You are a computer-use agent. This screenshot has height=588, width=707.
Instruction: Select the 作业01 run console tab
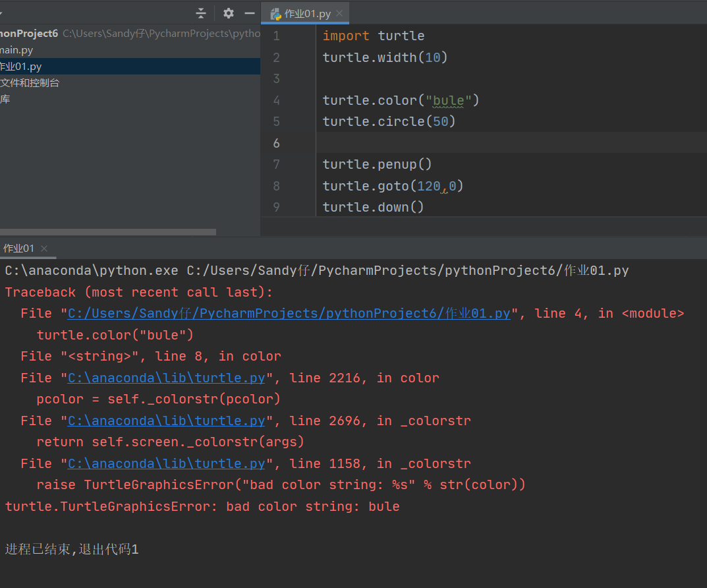coord(18,249)
